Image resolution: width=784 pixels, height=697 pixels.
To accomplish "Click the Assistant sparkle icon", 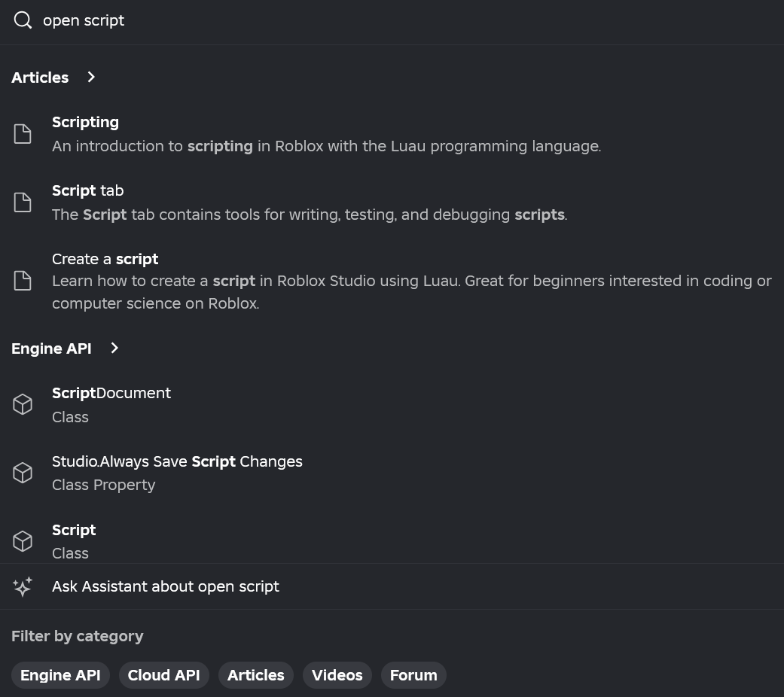I will tap(23, 586).
